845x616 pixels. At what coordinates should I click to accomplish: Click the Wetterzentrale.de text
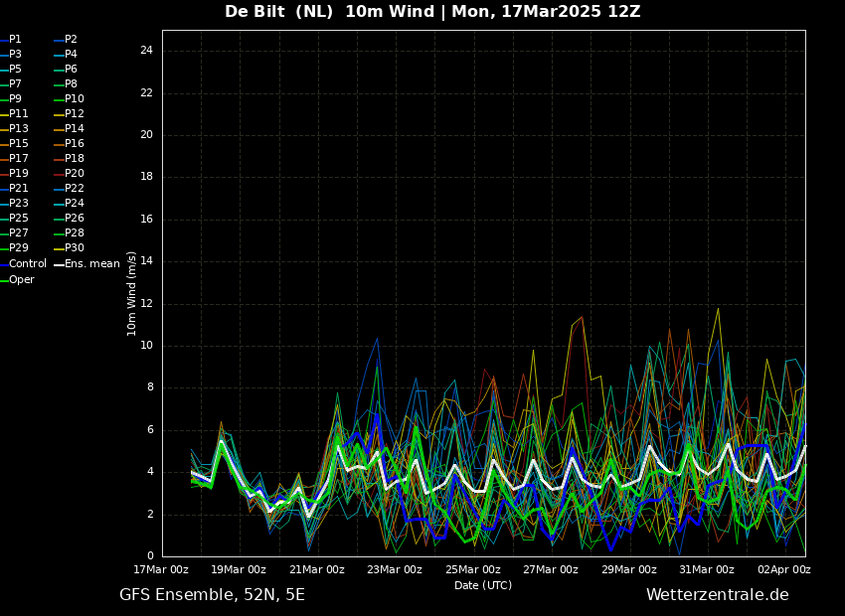pos(717,595)
